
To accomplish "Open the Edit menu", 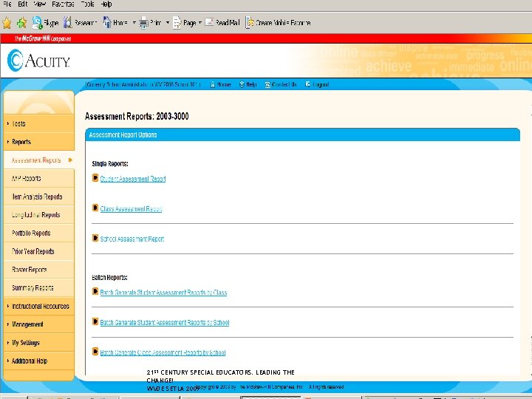I will click(22, 4).
